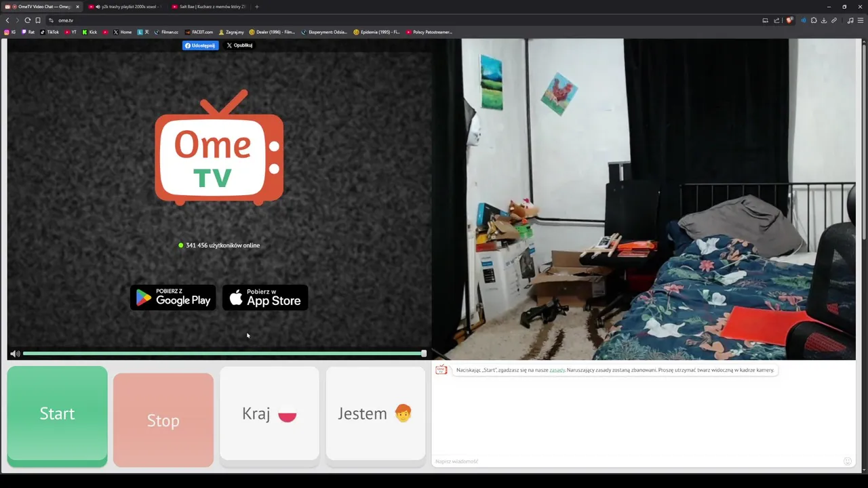The image size is (868, 488).
Task: Click the OmeTV avatar in chat message
Action: pos(441,370)
